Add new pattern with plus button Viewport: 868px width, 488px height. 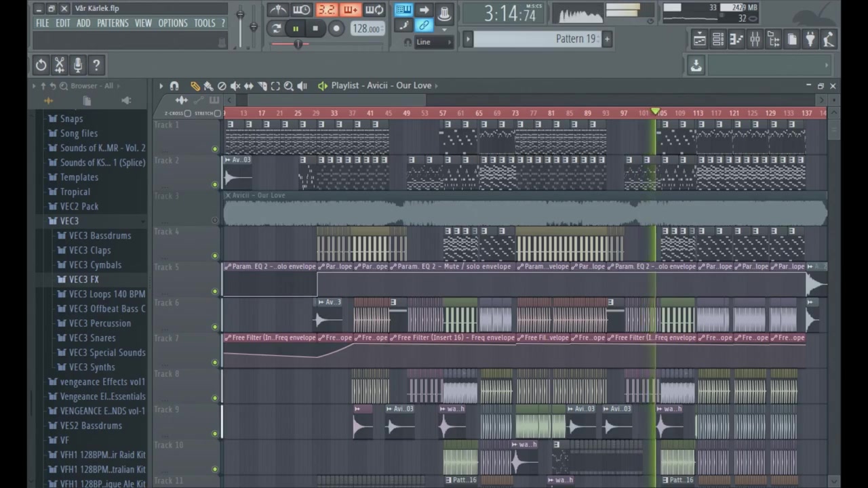pyautogui.click(x=607, y=39)
